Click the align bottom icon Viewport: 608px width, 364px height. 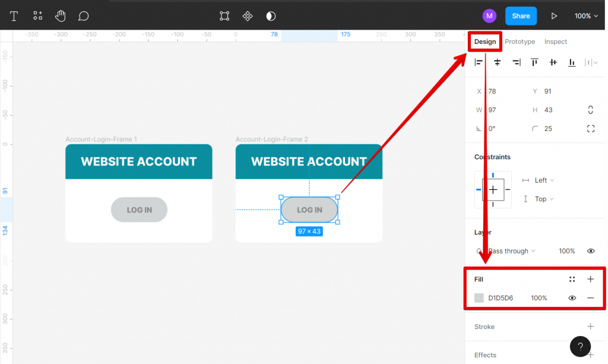(x=572, y=62)
